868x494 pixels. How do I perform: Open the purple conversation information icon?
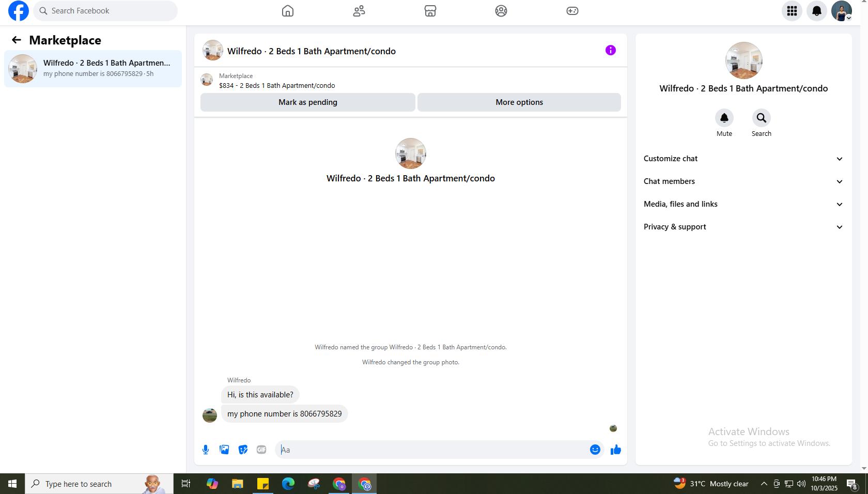[611, 50]
